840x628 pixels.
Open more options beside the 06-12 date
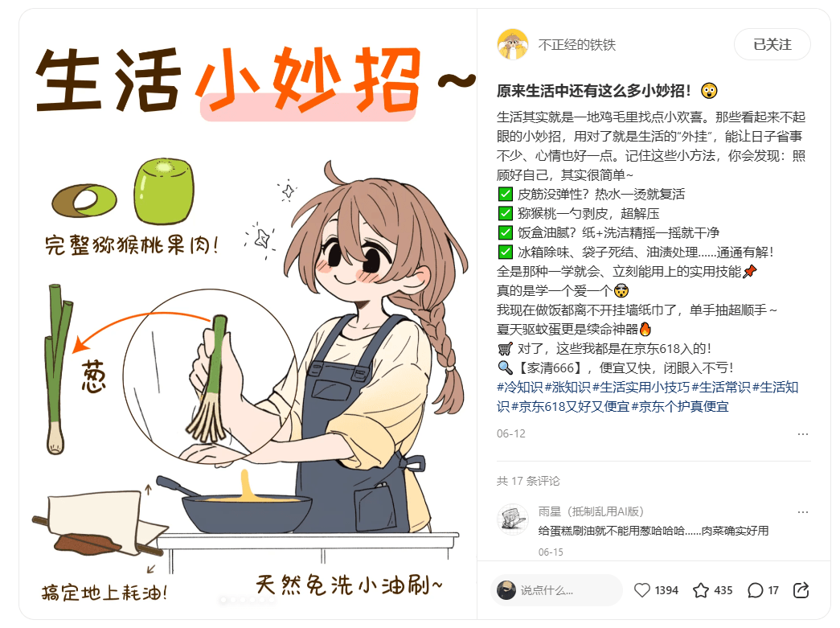pos(802,433)
